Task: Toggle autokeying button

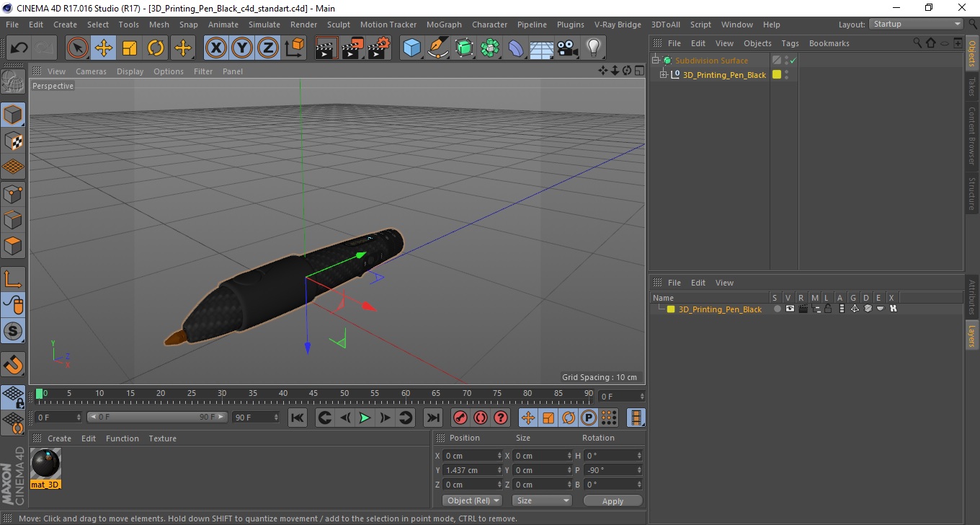Action: pos(480,418)
